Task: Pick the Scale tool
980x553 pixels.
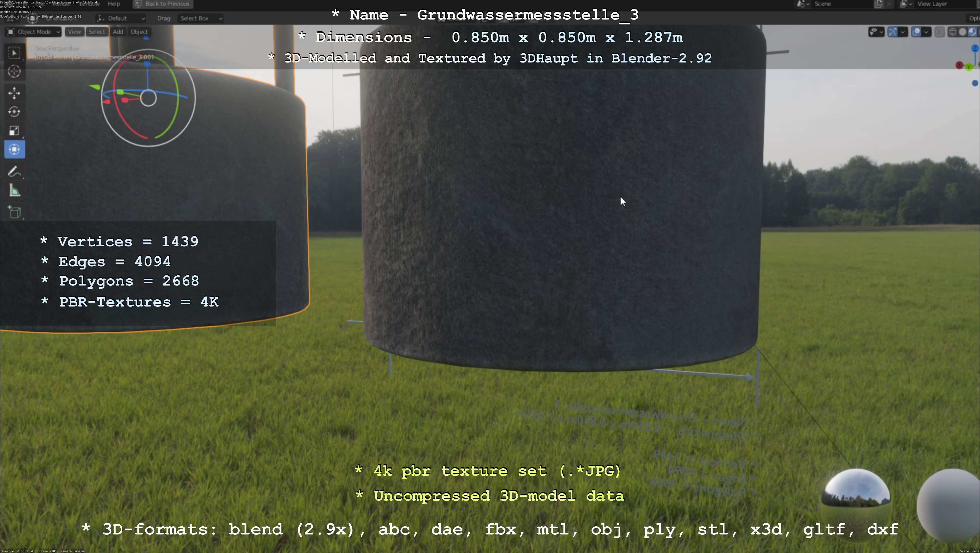Action: click(x=14, y=131)
